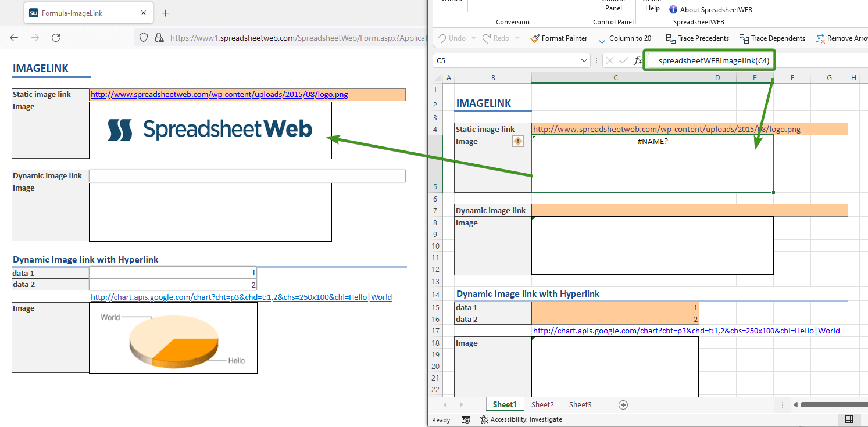The image size is (868, 427).
Task: Click the browser forward arrow
Action: (35, 38)
